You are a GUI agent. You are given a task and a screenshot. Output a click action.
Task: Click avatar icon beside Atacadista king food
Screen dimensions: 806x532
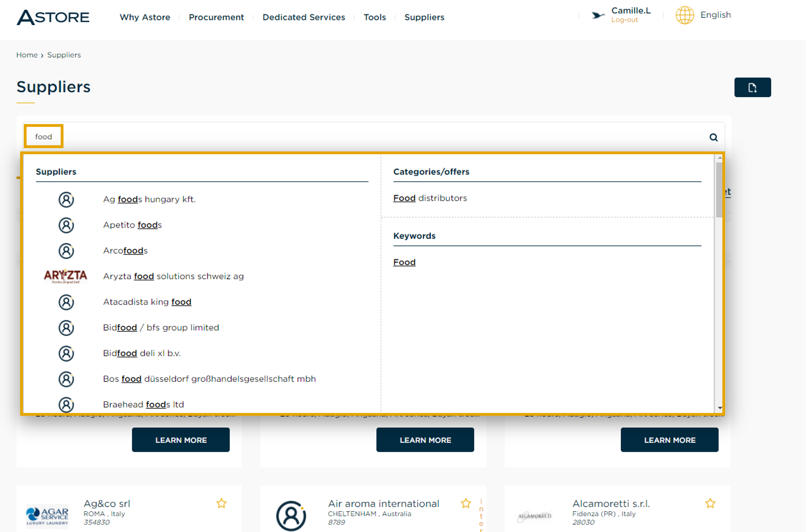coord(66,302)
